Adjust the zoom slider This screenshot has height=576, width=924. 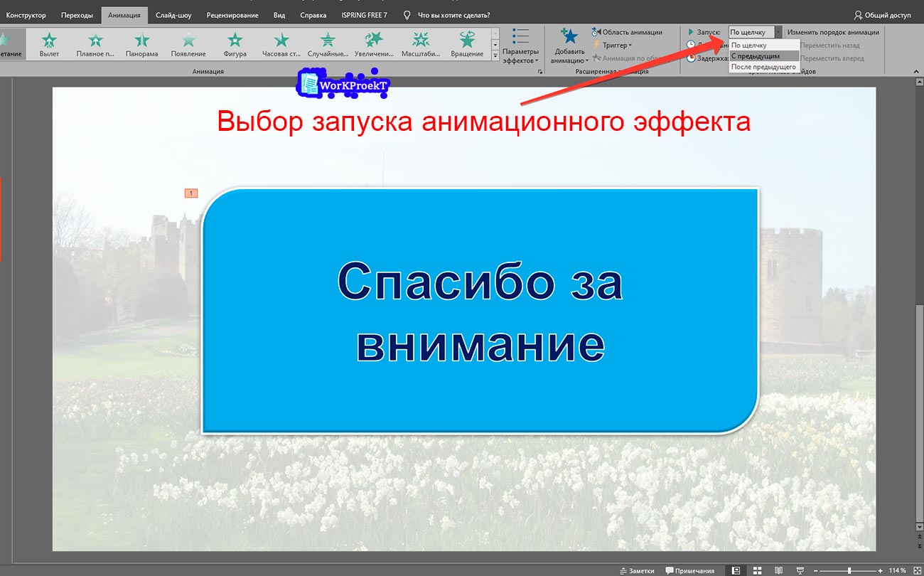(x=849, y=570)
